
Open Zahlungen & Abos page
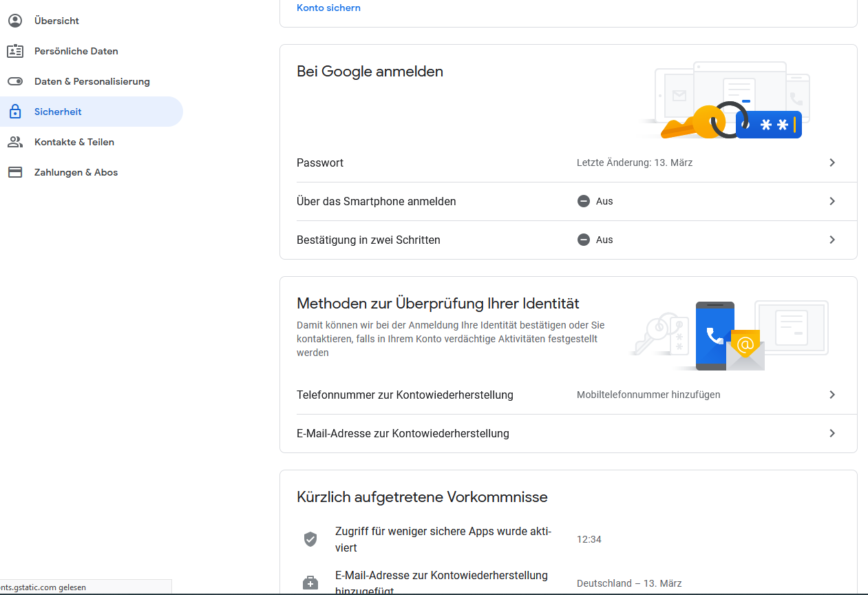click(92, 172)
